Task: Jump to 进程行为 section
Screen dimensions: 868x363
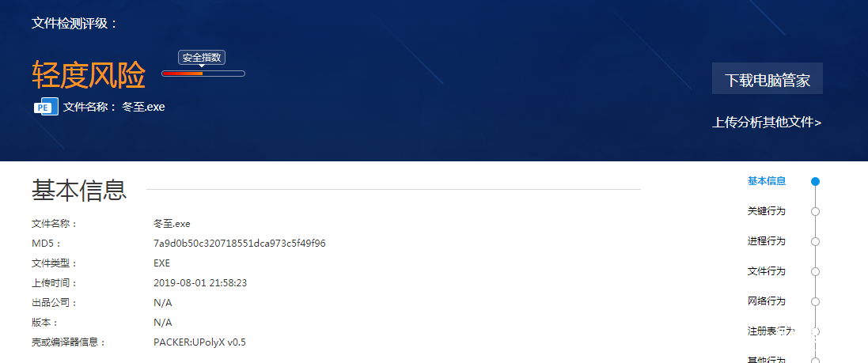Action: [767, 240]
